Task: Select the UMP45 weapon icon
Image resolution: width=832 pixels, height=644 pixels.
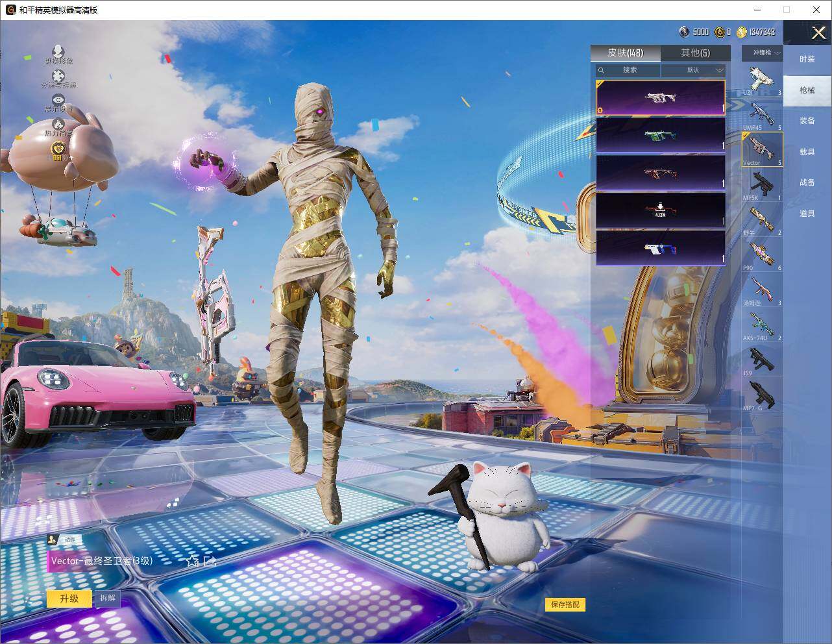Action: point(762,114)
